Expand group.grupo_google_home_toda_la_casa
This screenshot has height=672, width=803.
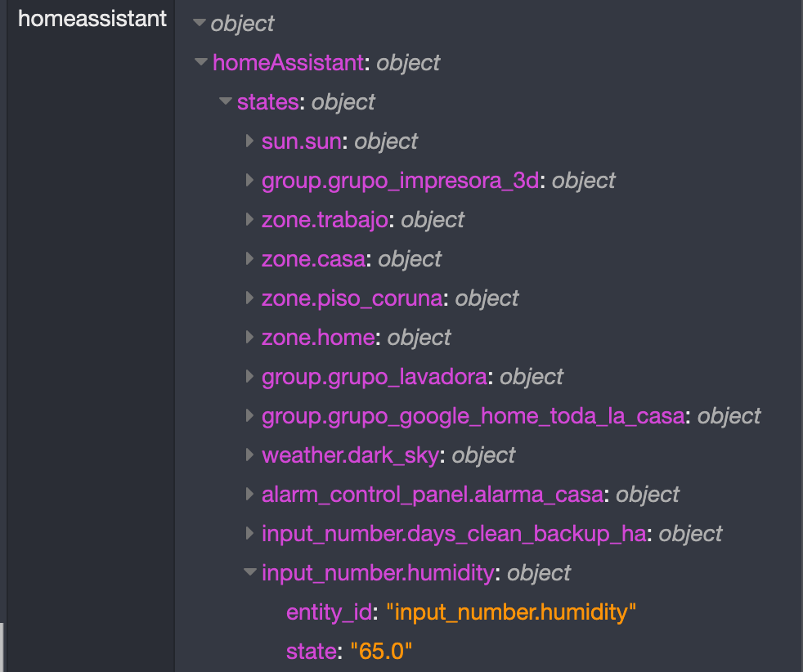point(249,415)
